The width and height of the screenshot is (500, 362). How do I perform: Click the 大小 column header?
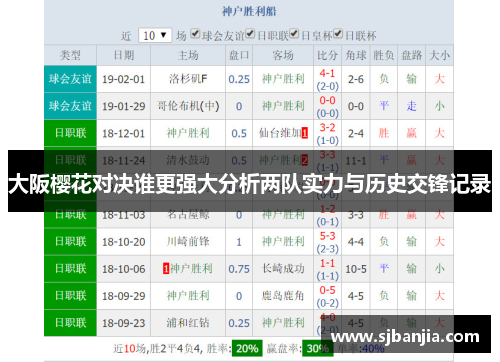tap(440, 55)
